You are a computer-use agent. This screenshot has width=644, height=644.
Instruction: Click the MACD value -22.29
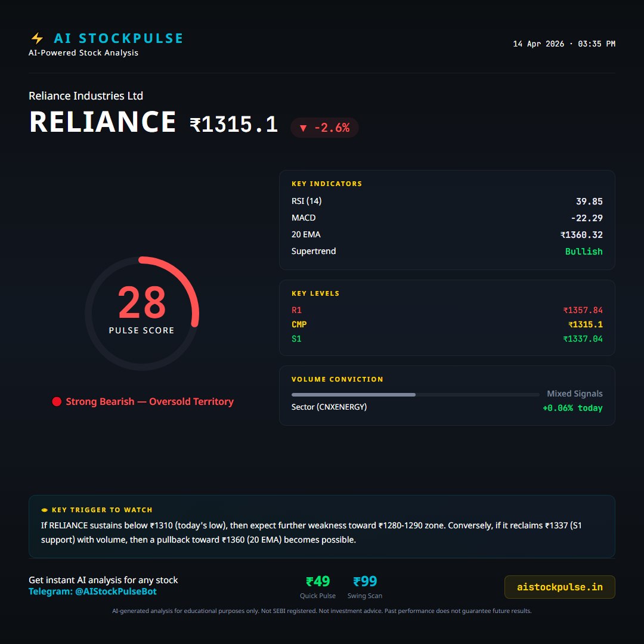click(x=587, y=218)
